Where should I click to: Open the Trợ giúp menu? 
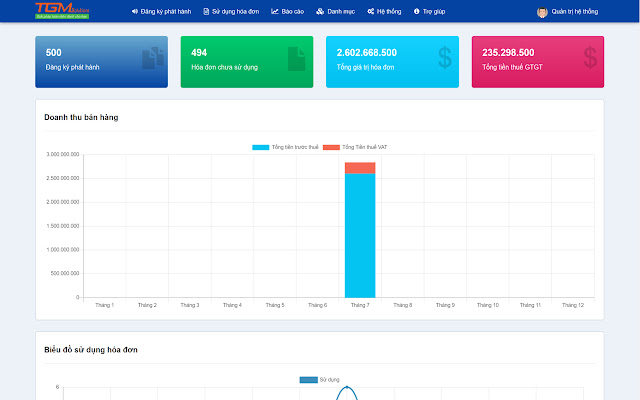coord(429,11)
